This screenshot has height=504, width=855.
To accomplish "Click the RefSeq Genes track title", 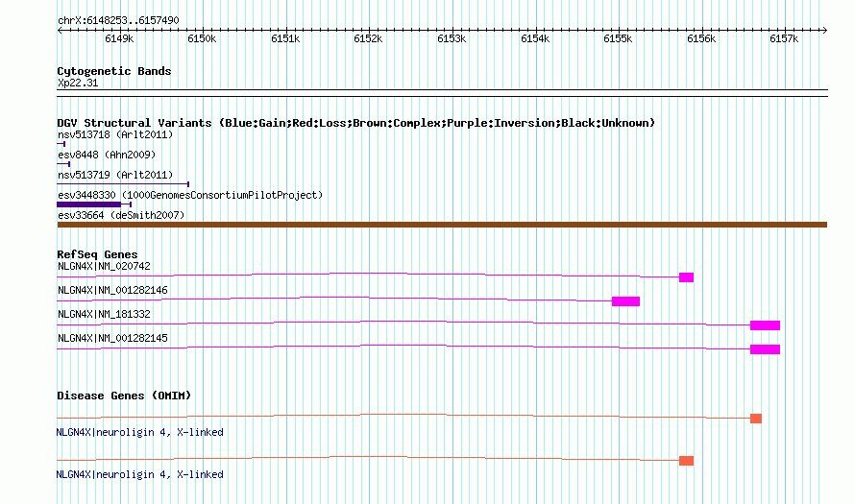I will tap(97, 254).
